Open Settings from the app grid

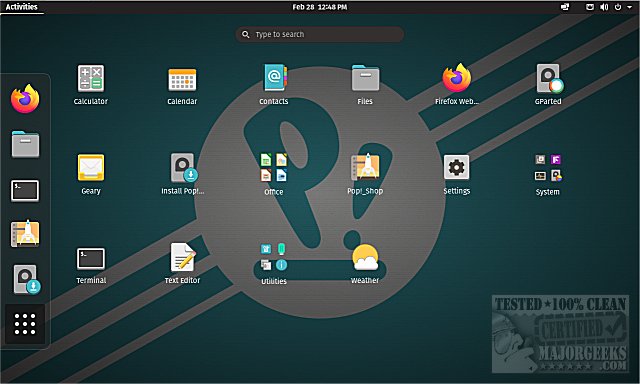tap(456, 167)
